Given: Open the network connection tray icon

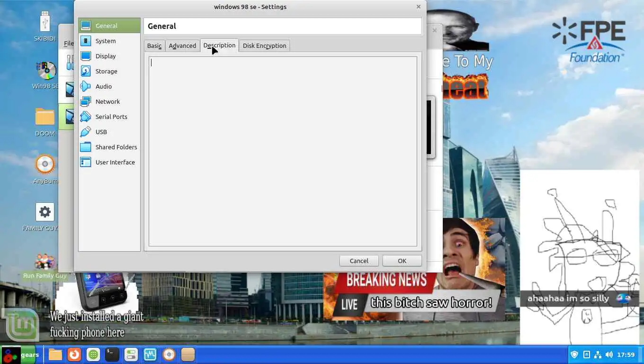Looking at the screenshot, I should [x=598, y=355].
